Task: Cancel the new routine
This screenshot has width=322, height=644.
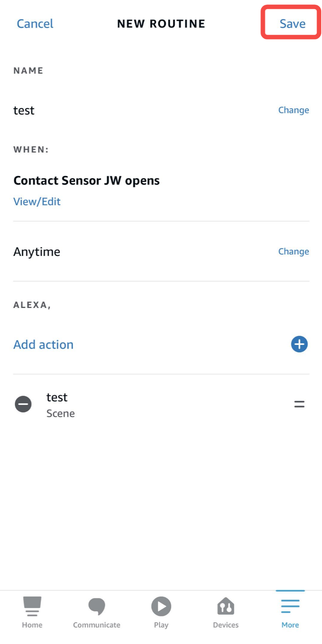Action: pyautogui.click(x=35, y=24)
